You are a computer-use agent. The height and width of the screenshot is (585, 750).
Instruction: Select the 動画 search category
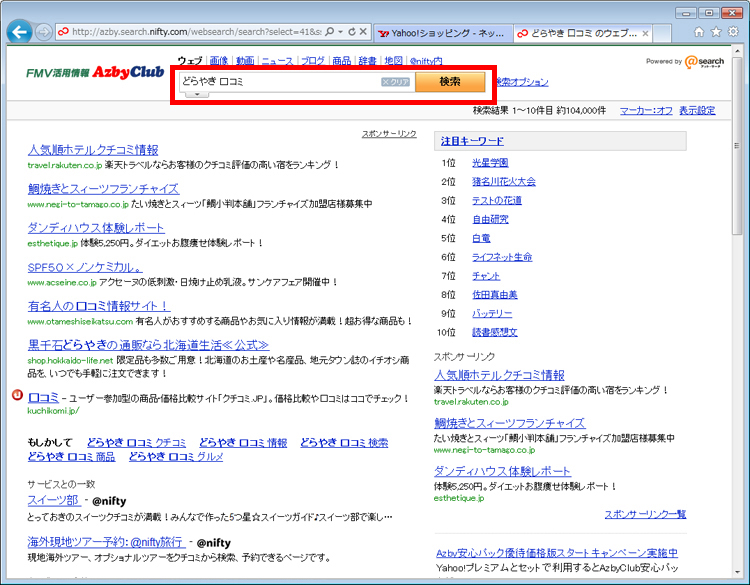[245, 61]
